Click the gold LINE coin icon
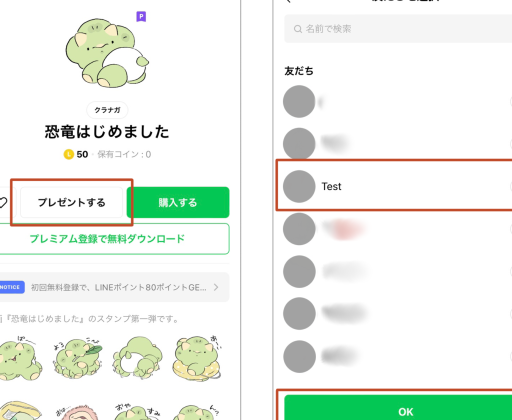The image size is (512, 420). click(x=68, y=154)
